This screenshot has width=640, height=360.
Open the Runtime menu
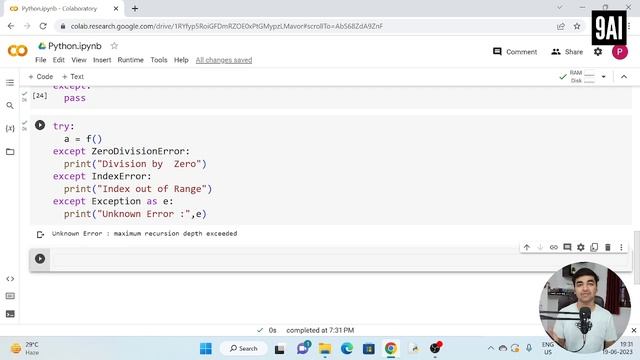coord(131,60)
